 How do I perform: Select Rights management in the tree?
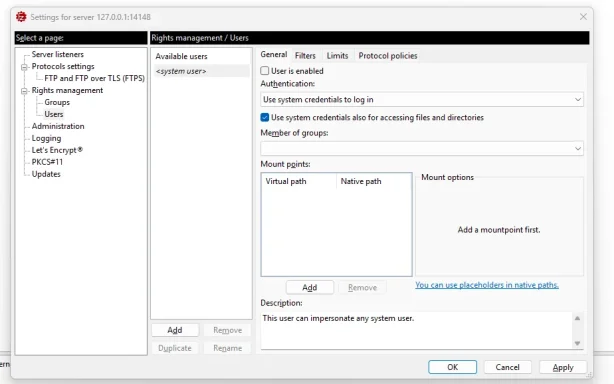click(67, 90)
